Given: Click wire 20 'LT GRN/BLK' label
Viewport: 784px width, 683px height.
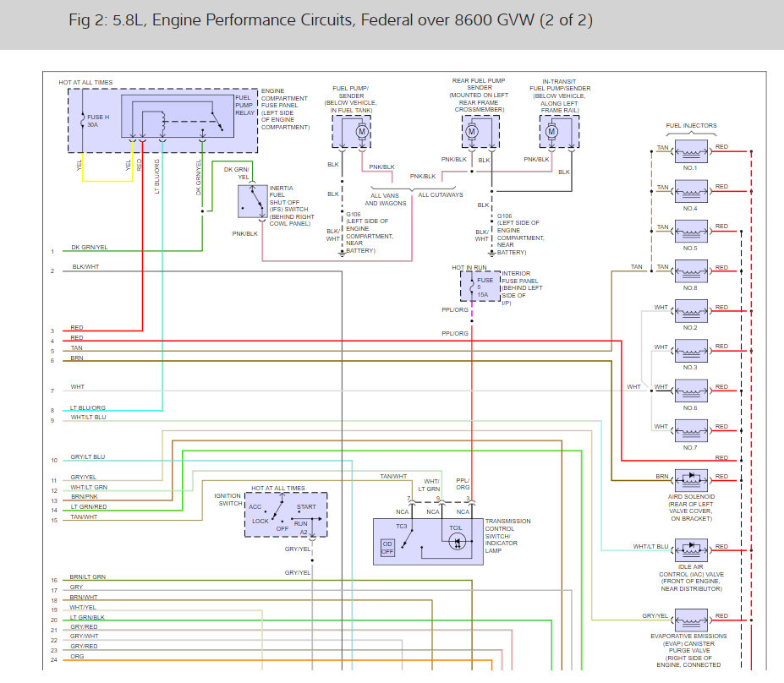Looking at the screenshot, I should [87, 618].
